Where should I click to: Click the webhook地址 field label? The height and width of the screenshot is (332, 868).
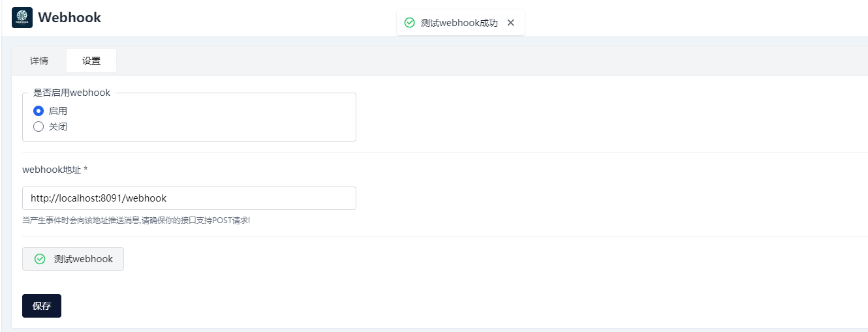coord(52,170)
